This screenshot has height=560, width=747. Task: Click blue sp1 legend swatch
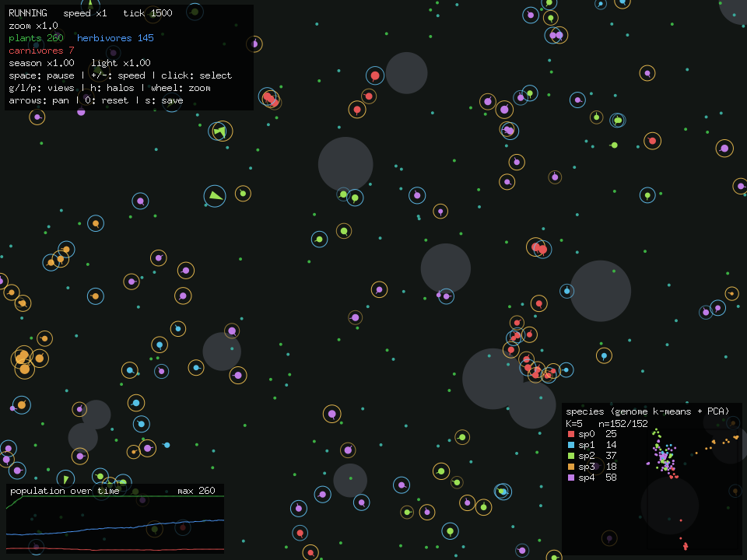570,445
